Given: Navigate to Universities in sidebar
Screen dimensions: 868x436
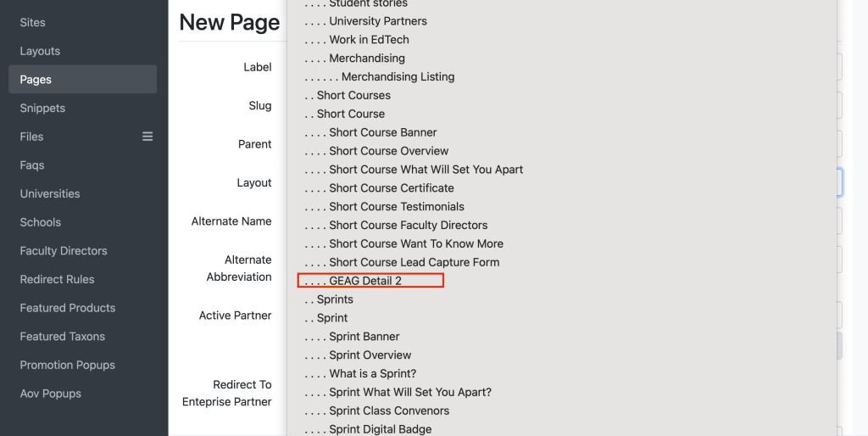Looking at the screenshot, I should [x=50, y=193].
